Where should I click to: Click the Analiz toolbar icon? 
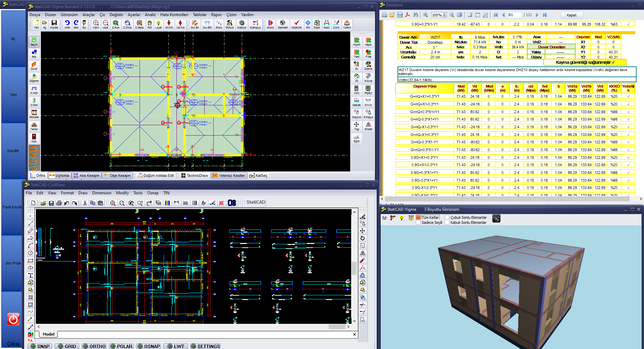(x=270, y=24)
